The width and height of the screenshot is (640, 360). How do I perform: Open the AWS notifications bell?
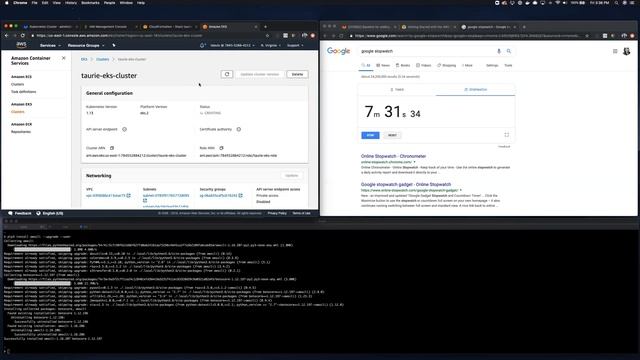(x=202, y=45)
